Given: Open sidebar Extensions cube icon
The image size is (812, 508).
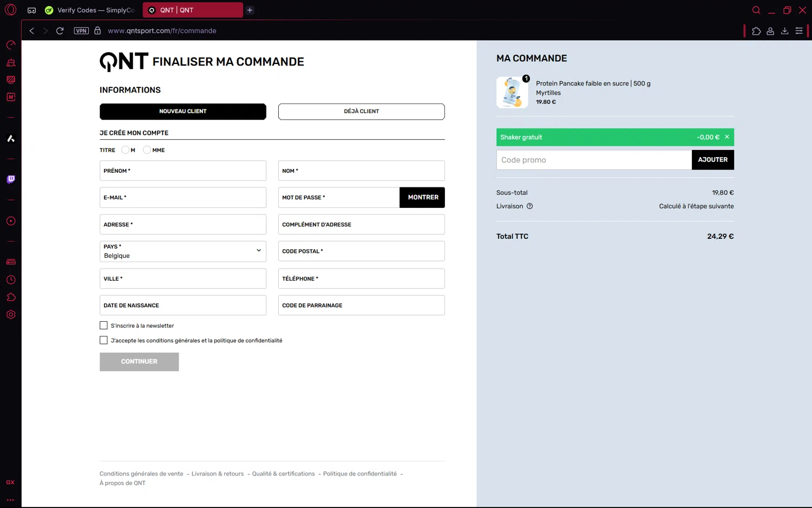Looking at the screenshot, I should click(x=11, y=297).
